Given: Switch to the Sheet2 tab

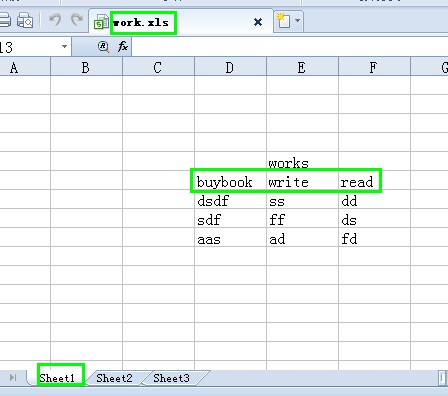Looking at the screenshot, I should coord(114,378).
